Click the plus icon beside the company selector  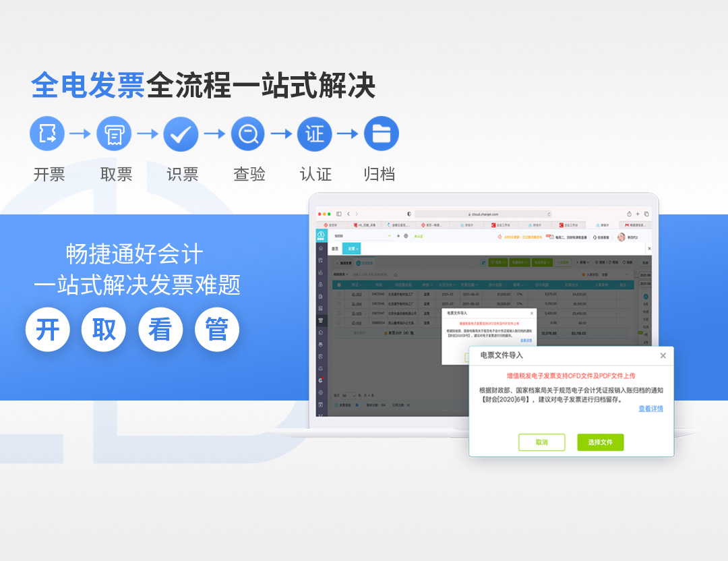(x=398, y=236)
